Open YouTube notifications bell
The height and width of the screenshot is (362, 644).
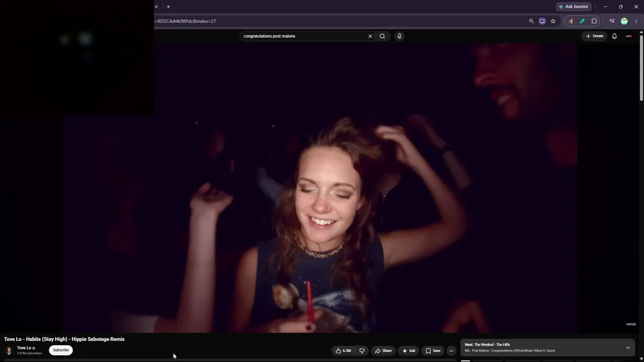(x=614, y=36)
